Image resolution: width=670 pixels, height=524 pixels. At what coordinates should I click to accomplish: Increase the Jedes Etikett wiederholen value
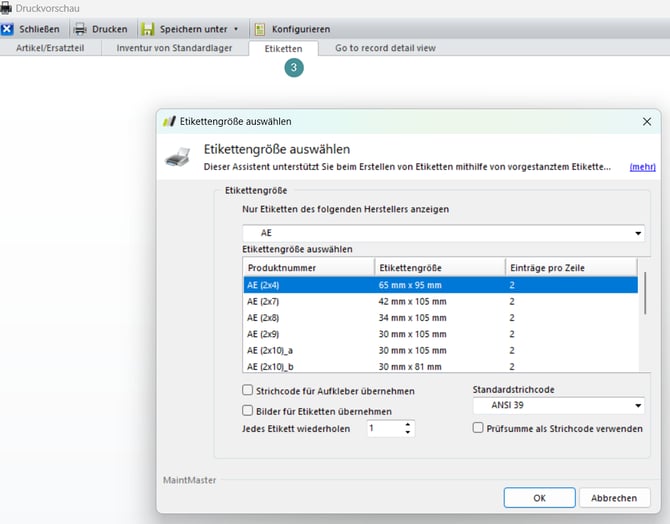407,424
